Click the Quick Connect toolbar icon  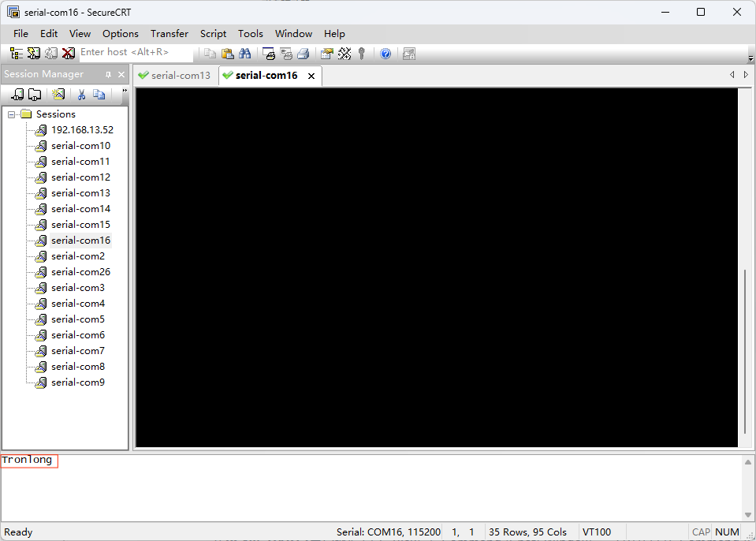33,54
